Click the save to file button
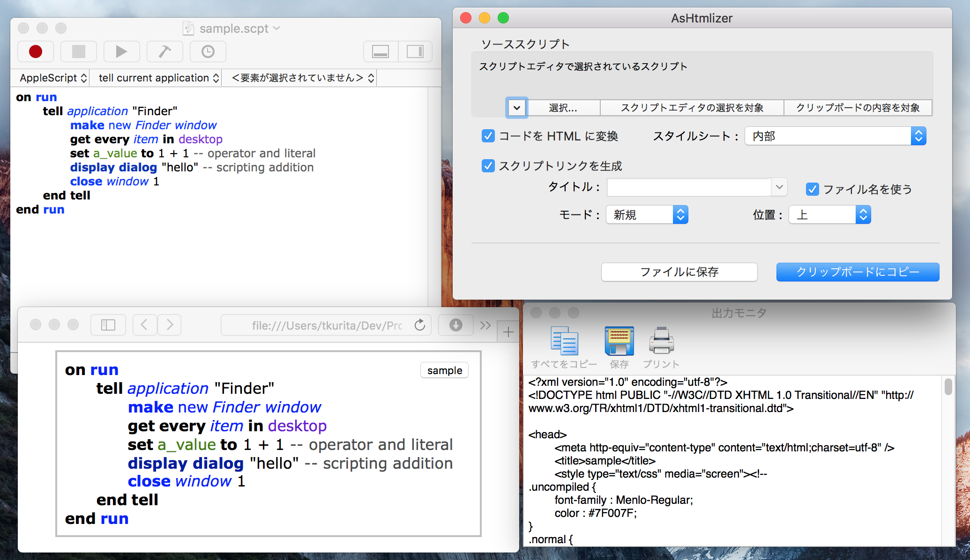Screen dimensions: 970x560 [x=679, y=272]
